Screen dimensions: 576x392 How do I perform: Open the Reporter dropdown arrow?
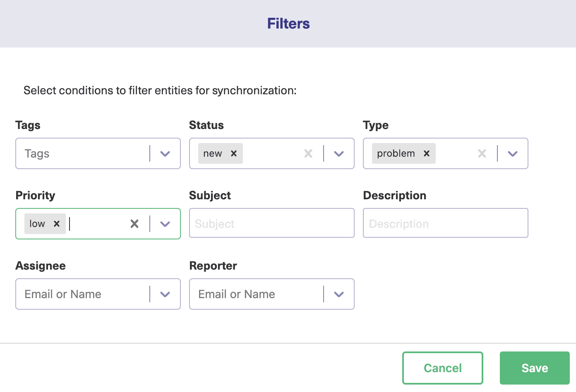(x=338, y=294)
